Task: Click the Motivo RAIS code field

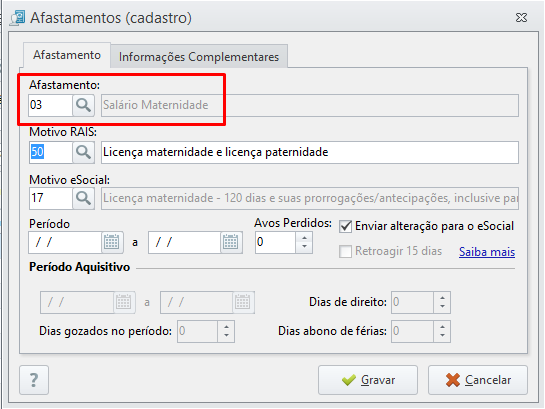Action: point(51,152)
